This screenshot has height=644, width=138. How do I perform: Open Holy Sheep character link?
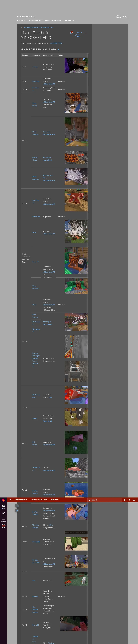(x=35, y=444)
